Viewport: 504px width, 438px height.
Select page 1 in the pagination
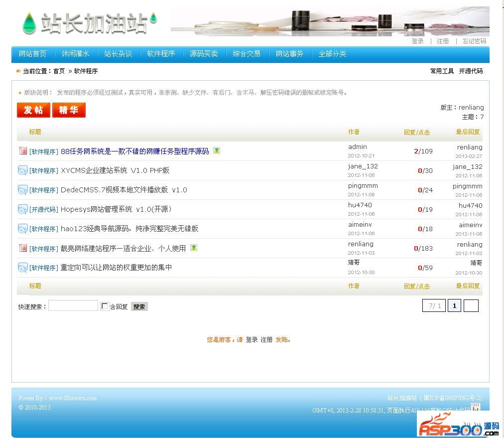click(x=454, y=306)
